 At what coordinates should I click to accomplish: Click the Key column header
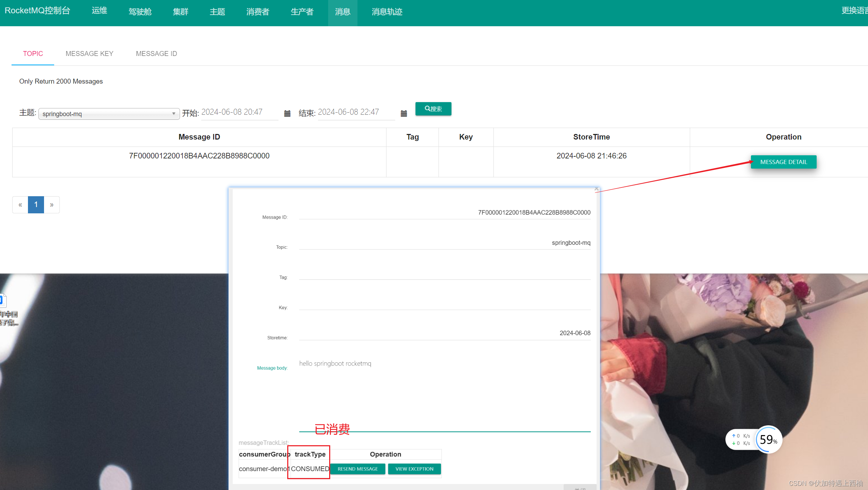466,137
